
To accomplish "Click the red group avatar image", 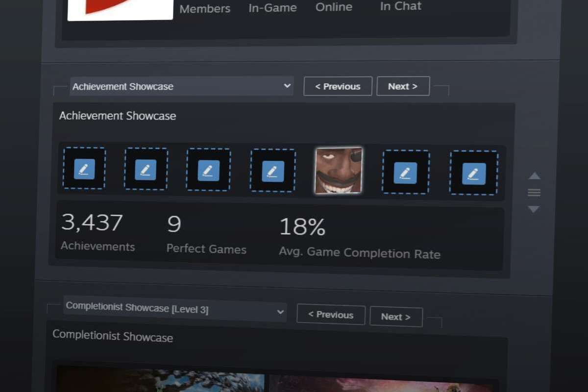I will coord(120,10).
